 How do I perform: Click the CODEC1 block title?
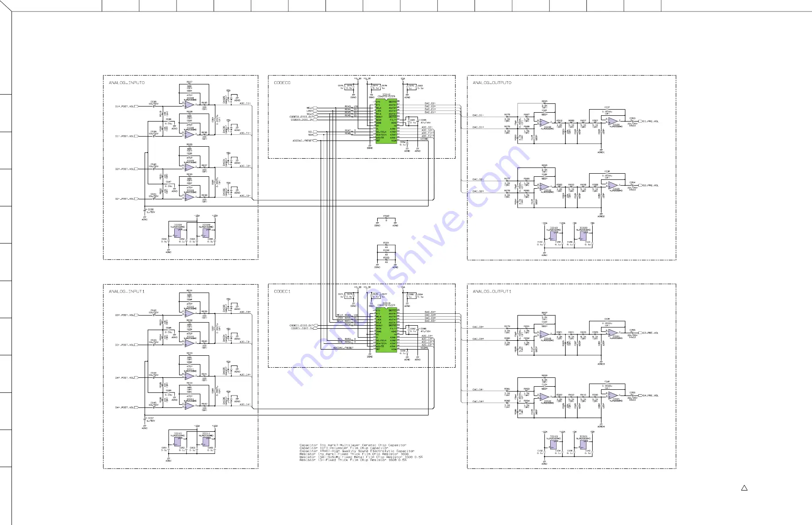(x=282, y=291)
